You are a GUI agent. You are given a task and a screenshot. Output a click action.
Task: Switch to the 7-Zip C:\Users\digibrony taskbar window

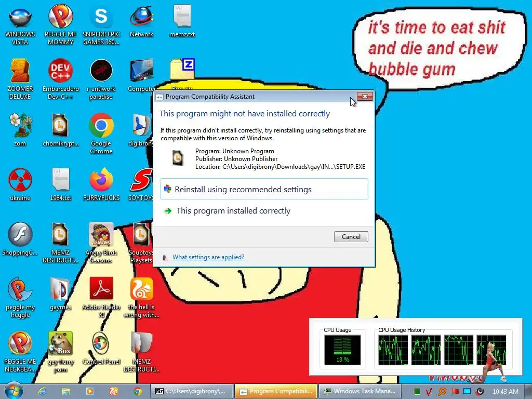pos(192,391)
